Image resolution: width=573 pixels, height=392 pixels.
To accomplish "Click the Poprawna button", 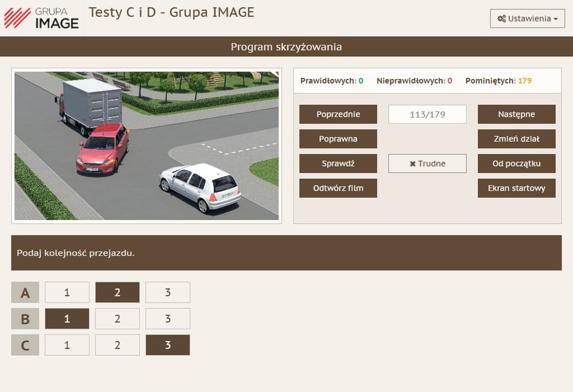I will coord(338,139).
